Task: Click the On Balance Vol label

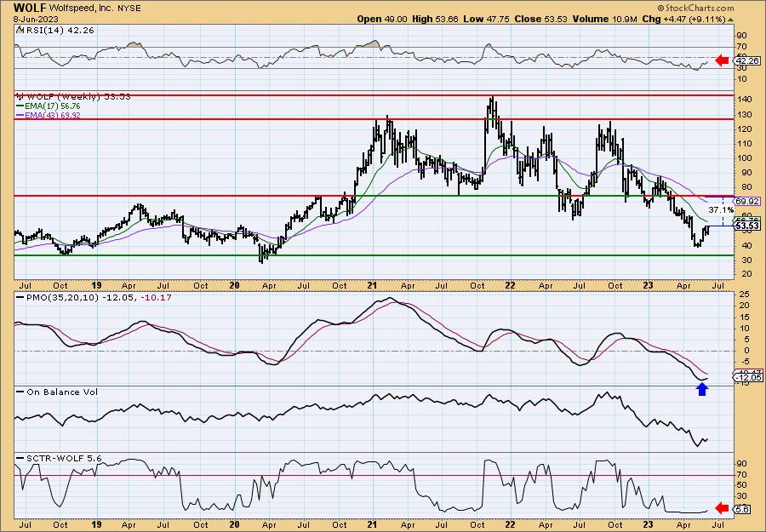Action: (x=61, y=392)
